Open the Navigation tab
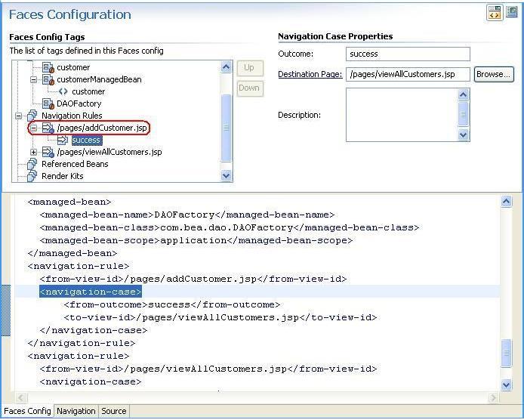 coord(76,411)
